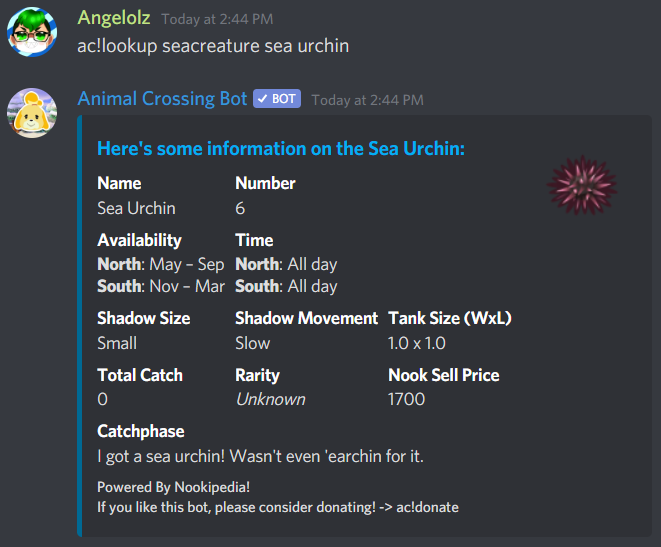Click the Rarity Unknown value

point(270,399)
